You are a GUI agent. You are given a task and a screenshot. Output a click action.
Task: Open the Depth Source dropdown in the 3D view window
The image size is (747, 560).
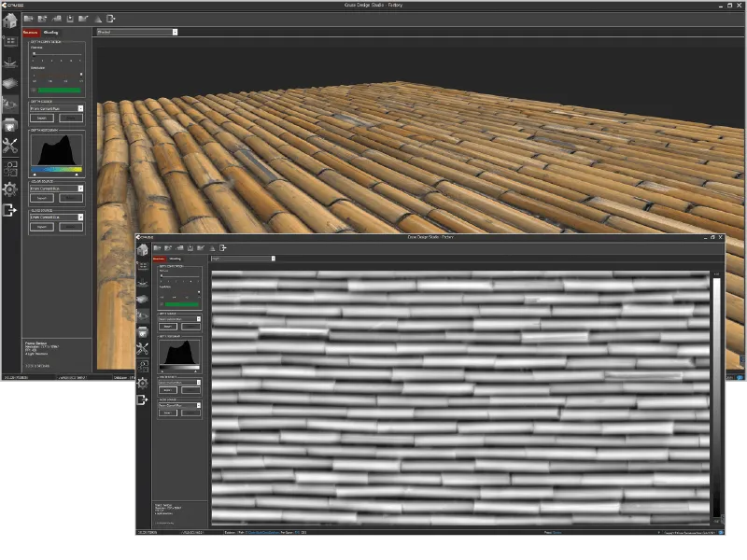coord(56,108)
